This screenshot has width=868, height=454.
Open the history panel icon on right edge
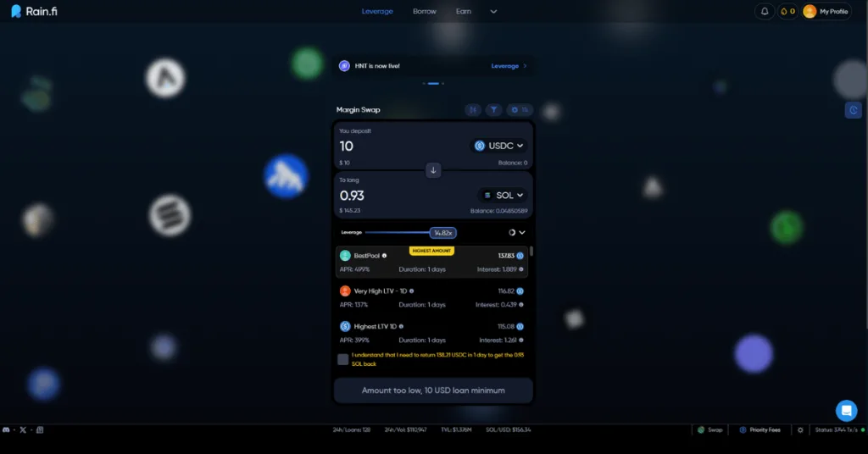853,110
